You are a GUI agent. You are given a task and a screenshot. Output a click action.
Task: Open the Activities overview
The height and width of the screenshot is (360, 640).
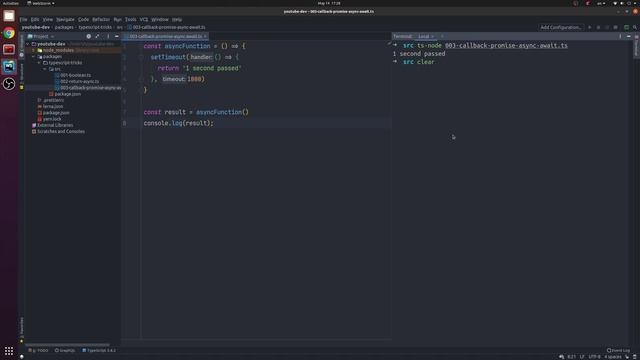[10, 3]
